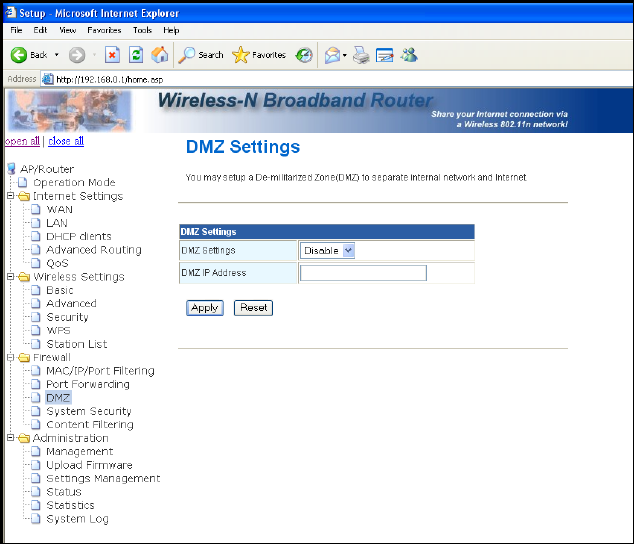Open System Security page
634x544 pixels.
pos(89,411)
